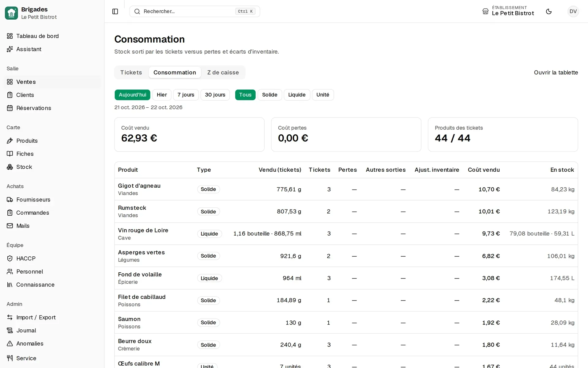Viewport: 588px width, 368px height.
Task: Switch to the Tickets tab
Action: [131, 73]
